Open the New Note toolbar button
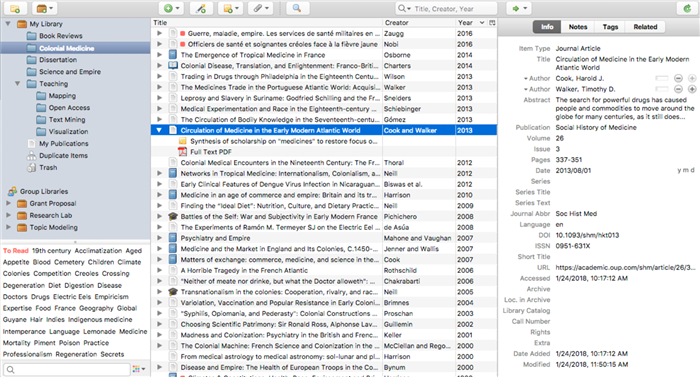Image resolution: width=700 pixels, height=377 pixels. 231,8
